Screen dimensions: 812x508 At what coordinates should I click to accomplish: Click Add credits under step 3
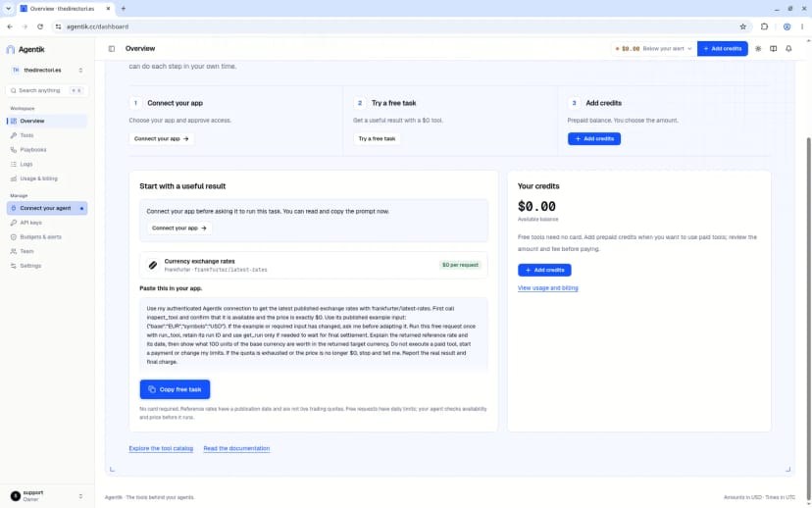[x=594, y=139]
